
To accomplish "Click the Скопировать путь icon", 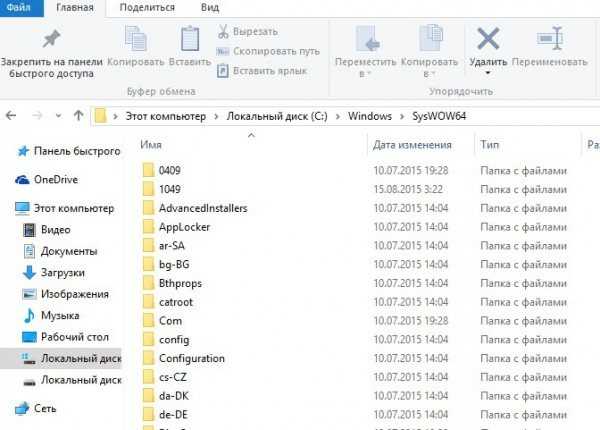I will 223,51.
